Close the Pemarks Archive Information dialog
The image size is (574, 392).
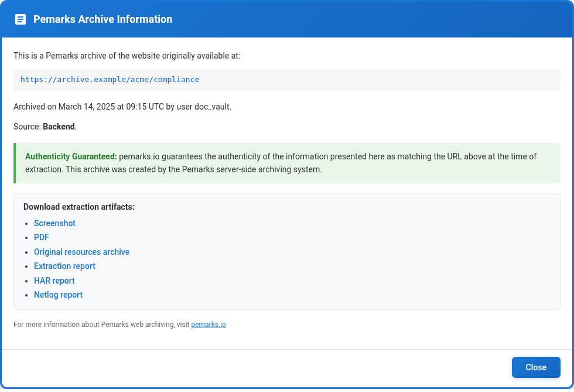tap(536, 367)
